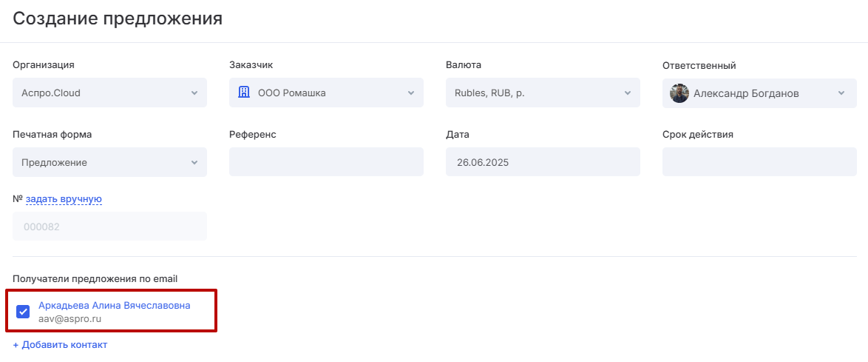Viewport: 868px width, 362px height.
Task: Open the Заказчик dropdown chevron
Action: click(x=411, y=93)
